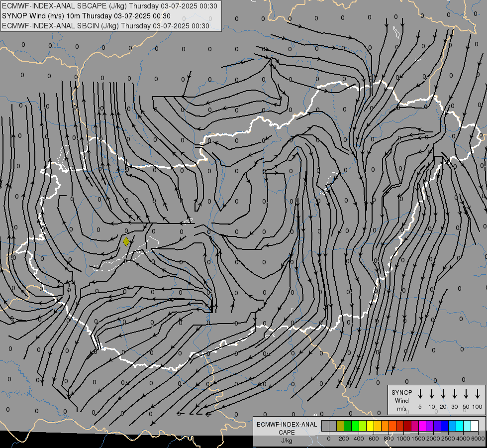Screen dimensions: 487x448
Task: Click the SBCIN title line in header
Action: [105, 26]
